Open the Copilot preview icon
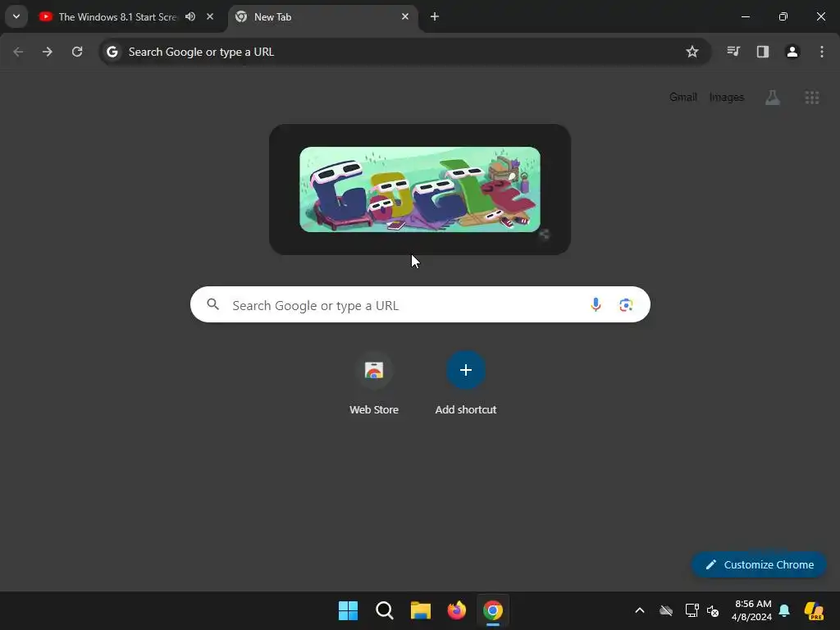Viewport: 840px width, 630px height. 815,610
